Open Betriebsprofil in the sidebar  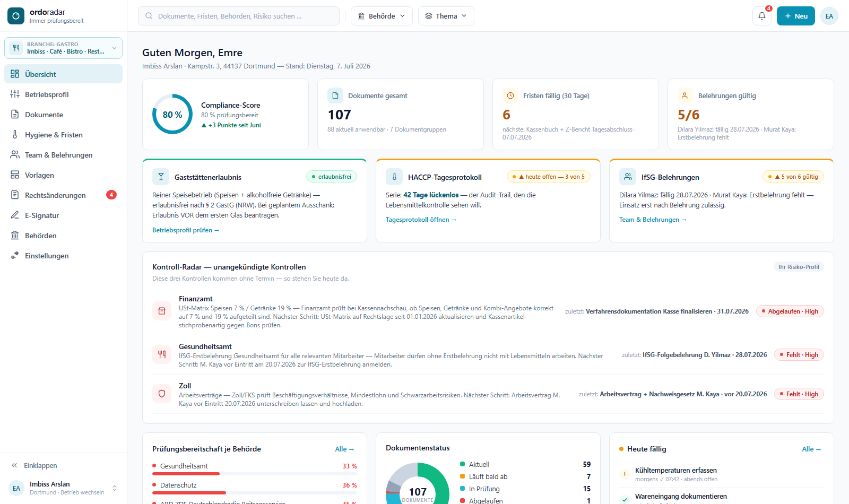[63, 94]
